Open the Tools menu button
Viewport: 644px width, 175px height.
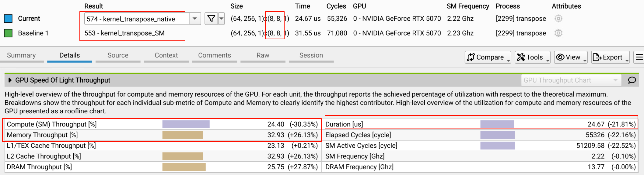pyautogui.click(x=532, y=57)
